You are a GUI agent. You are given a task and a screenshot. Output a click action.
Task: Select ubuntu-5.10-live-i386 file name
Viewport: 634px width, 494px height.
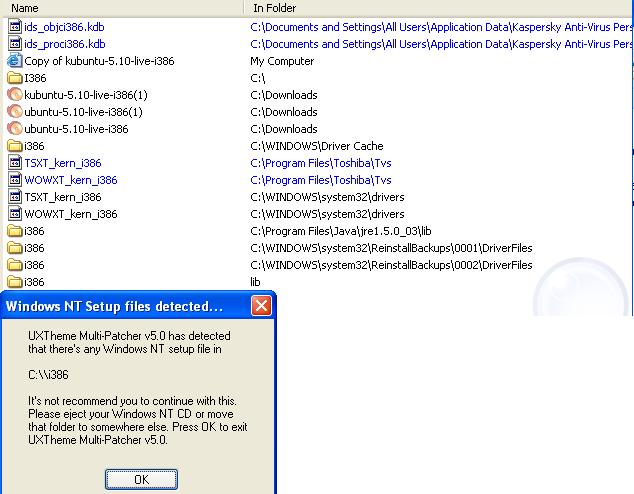click(x=76, y=129)
